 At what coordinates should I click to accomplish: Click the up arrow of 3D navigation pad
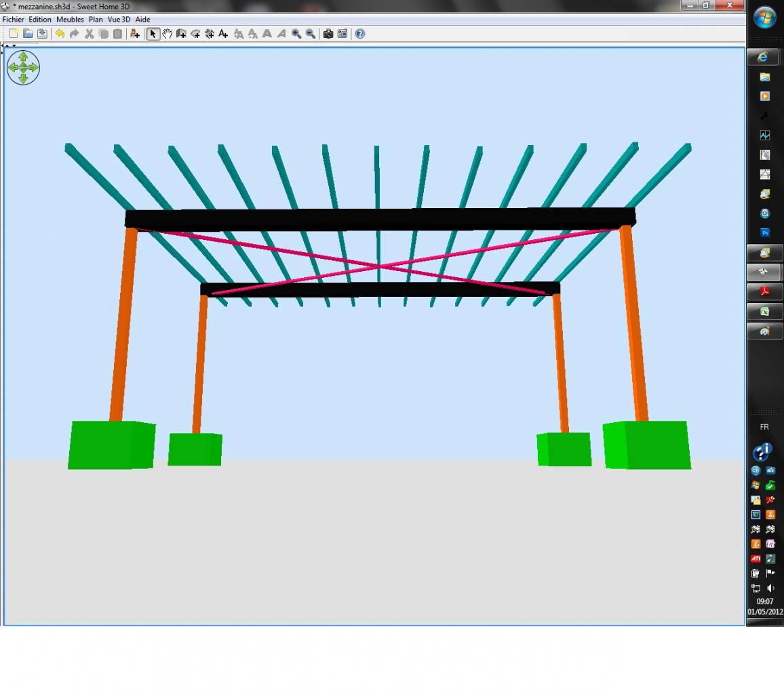[23, 56]
